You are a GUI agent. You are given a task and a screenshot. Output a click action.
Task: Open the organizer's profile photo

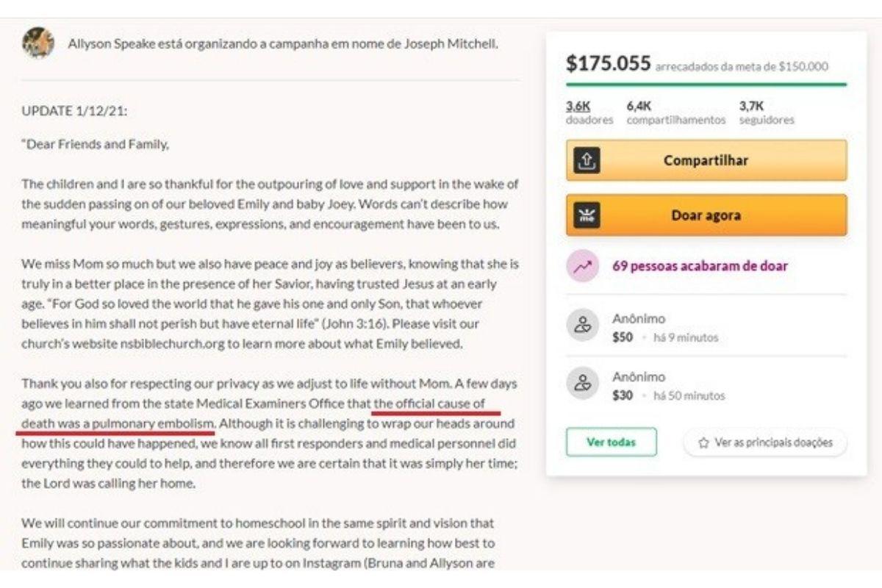point(38,43)
